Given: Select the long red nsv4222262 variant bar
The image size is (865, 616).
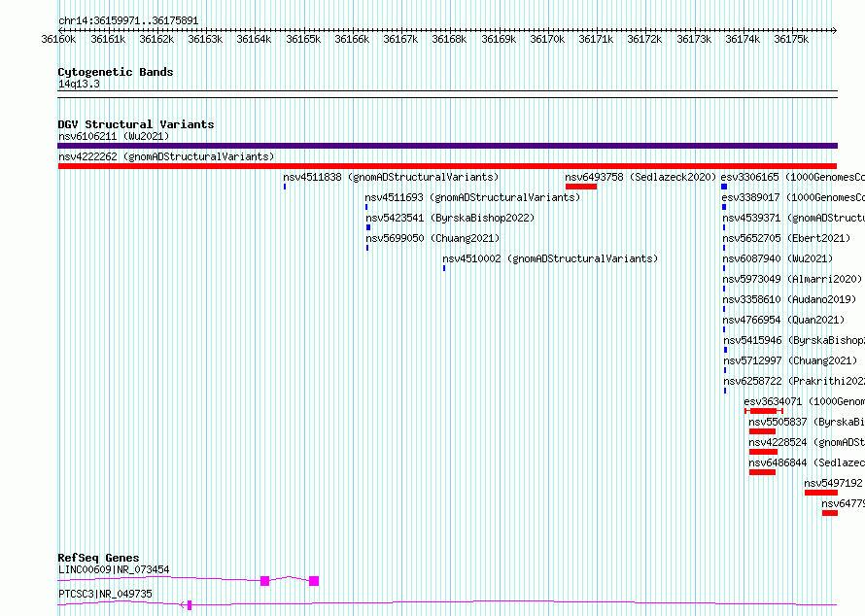Looking at the screenshot, I should pos(447,166).
